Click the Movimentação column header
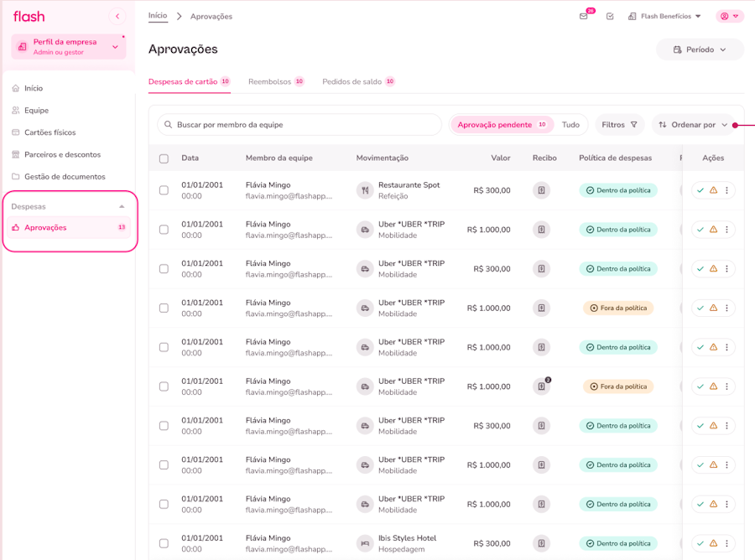 (x=382, y=158)
